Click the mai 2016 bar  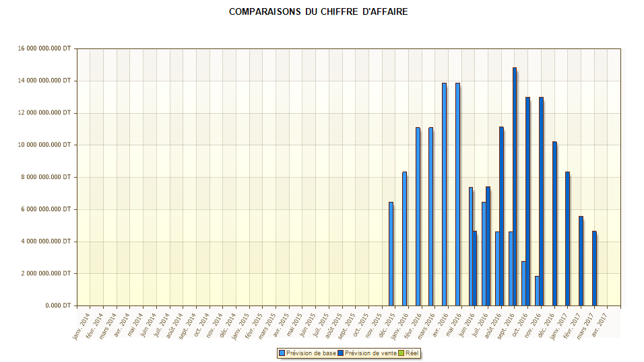point(457,194)
